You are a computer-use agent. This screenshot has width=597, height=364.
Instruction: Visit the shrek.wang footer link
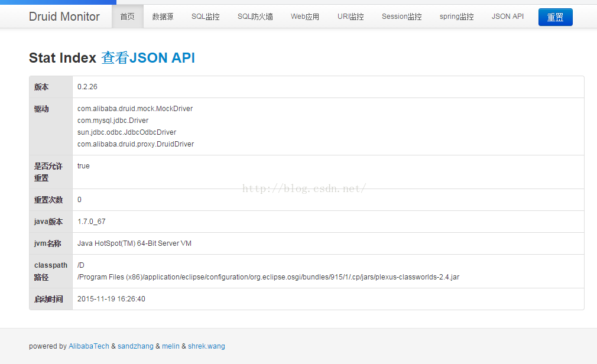(x=206, y=346)
